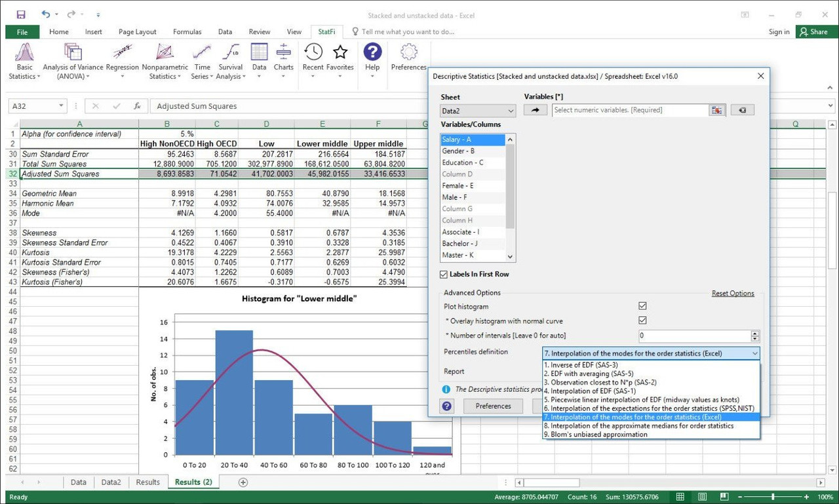Viewport: 839px width, 504px height.
Task: Click blue help question icon in dialog
Action: click(447, 406)
